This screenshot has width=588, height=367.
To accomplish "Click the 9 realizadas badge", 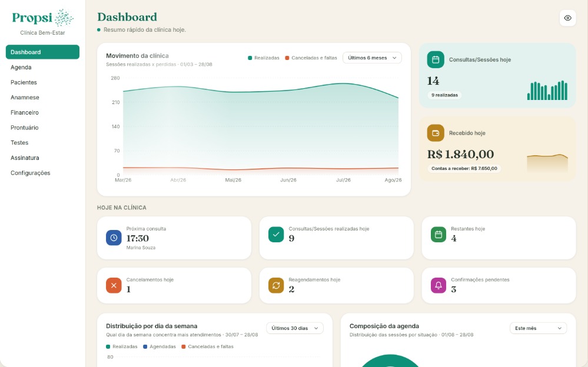I will click(x=444, y=95).
